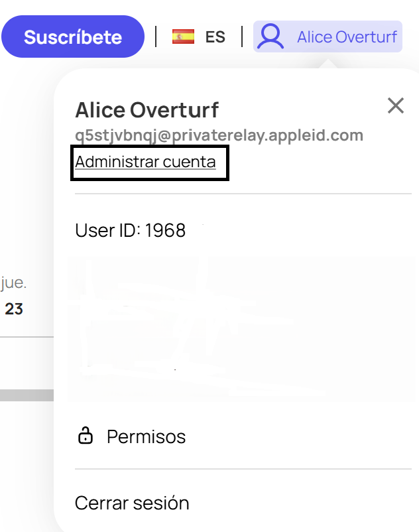This screenshot has width=419, height=532.
Task: Click the jue. weekday label
Action: (13, 283)
